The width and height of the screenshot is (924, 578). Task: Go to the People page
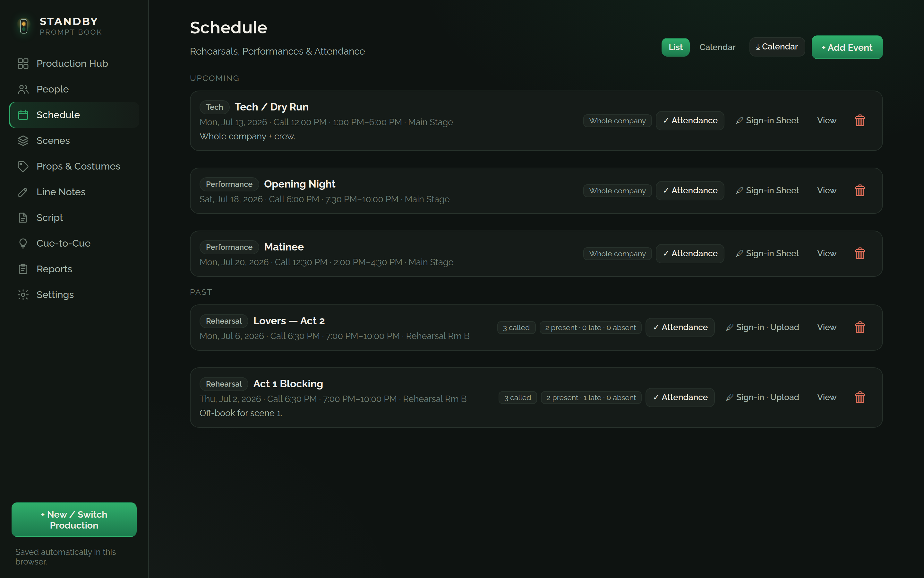[x=74, y=89]
